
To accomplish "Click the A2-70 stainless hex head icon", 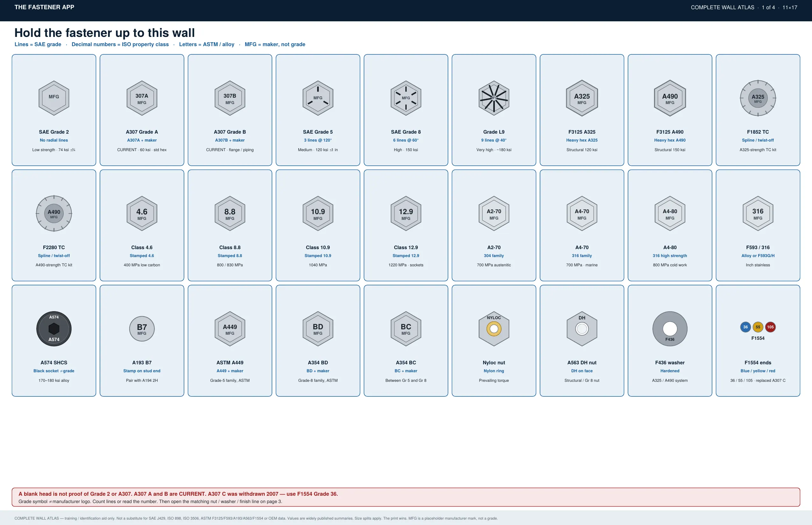I will 494,213.
